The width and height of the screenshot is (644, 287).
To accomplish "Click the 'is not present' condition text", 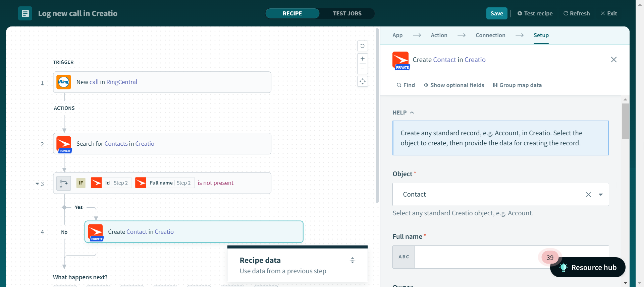I will [215, 183].
